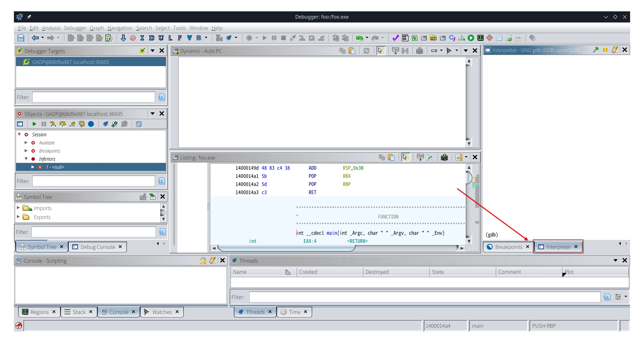The image size is (644, 348).
Task: Clear the Interpreter console with eraser icon
Action: [614, 50]
